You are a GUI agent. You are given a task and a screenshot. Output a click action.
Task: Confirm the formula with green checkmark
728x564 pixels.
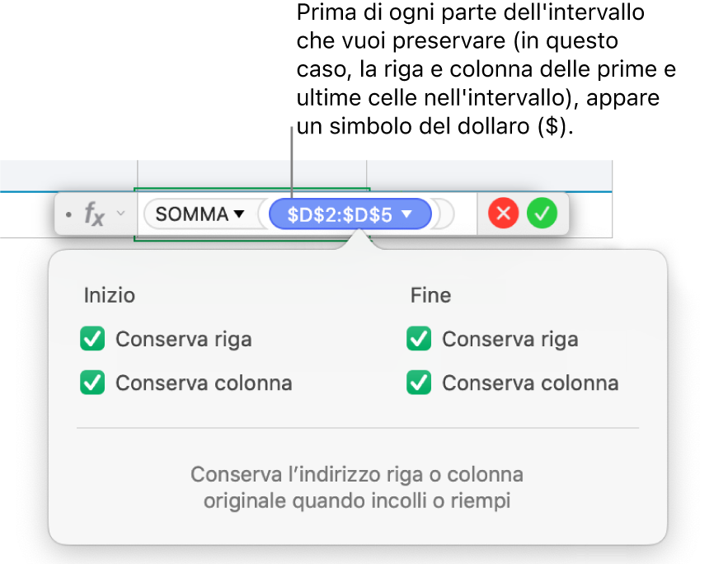coord(542,214)
